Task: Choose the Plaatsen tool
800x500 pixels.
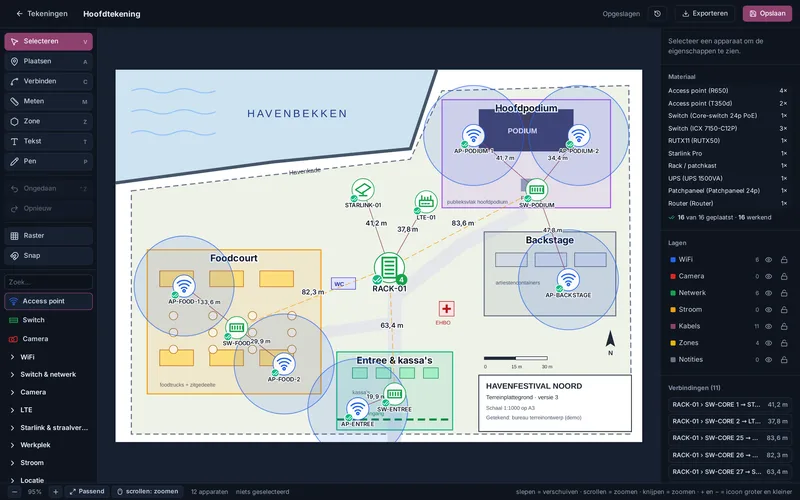Action: click(x=48, y=61)
